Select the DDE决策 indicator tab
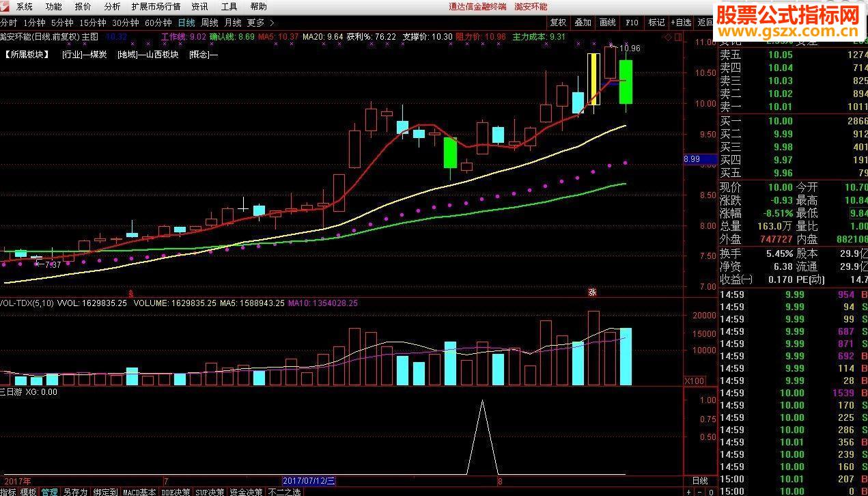Screen dimensions: 868x496 176,492
